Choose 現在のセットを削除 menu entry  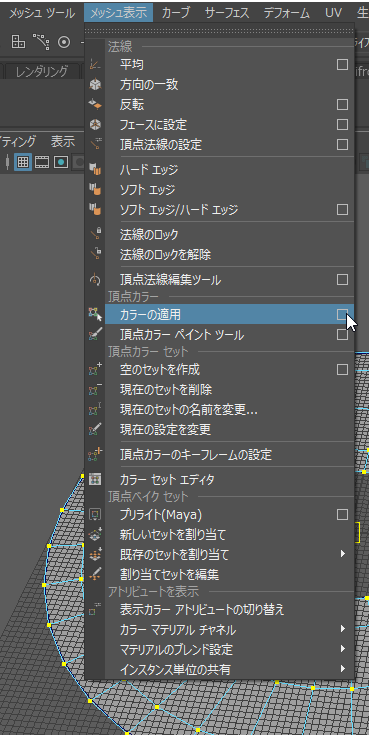(x=229, y=390)
